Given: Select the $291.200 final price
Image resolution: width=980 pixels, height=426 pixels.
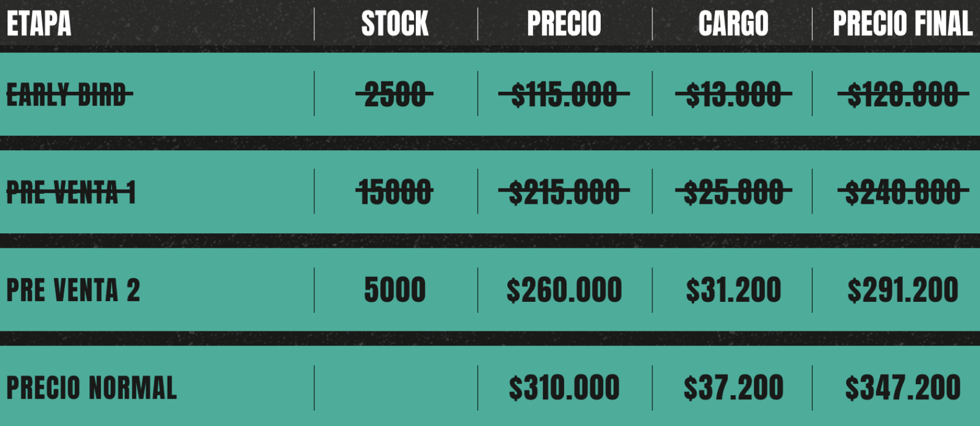Looking at the screenshot, I should (902, 290).
